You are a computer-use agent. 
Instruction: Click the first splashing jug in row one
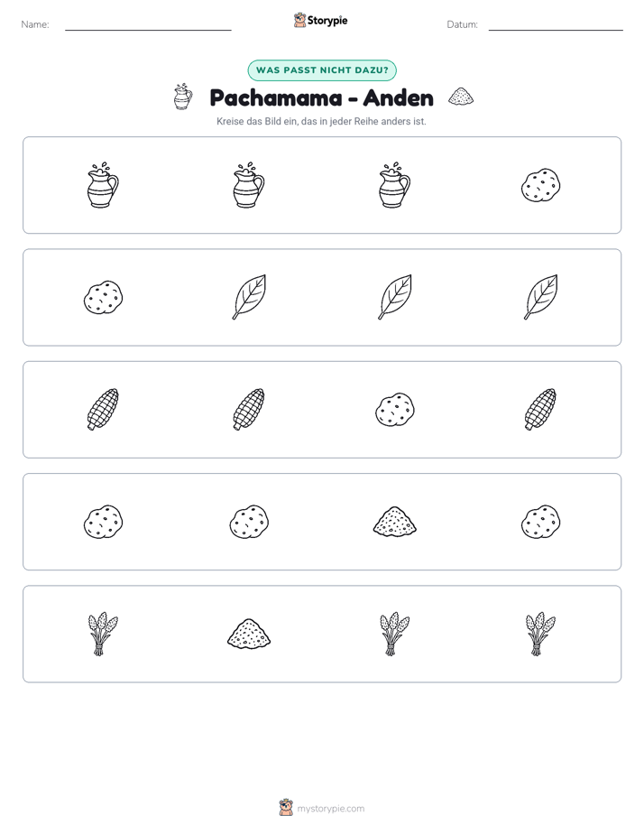coord(103,185)
